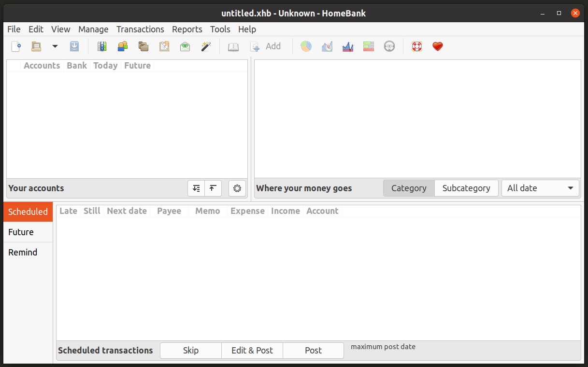Open the Vehicle cost steering wheel report
This screenshot has width=588, height=367.
389,46
